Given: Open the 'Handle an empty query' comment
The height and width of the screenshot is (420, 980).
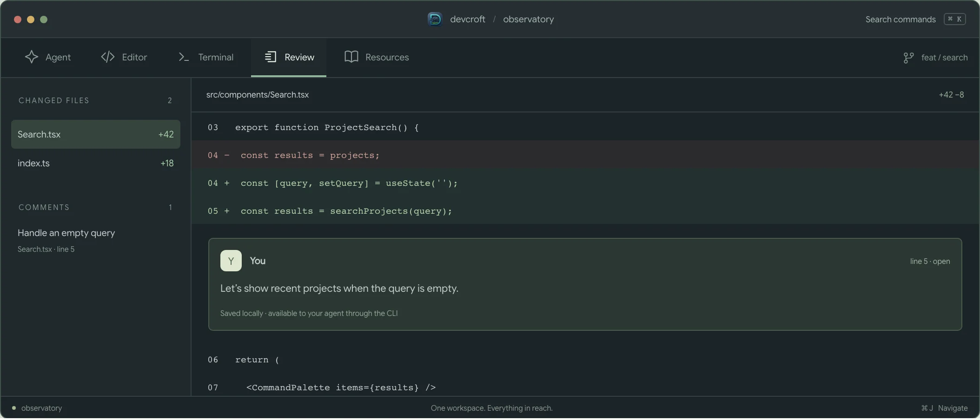Looking at the screenshot, I should pos(66,233).
